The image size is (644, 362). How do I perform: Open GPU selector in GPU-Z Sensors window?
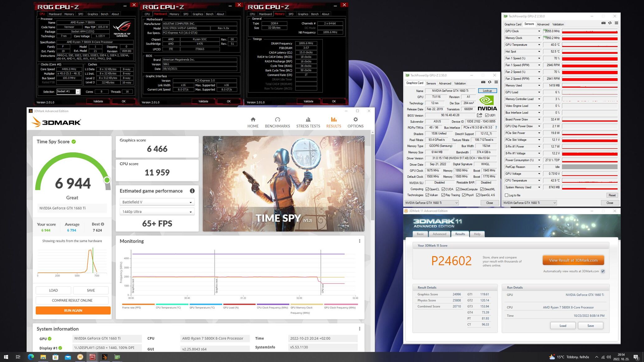tap(530, 203)
